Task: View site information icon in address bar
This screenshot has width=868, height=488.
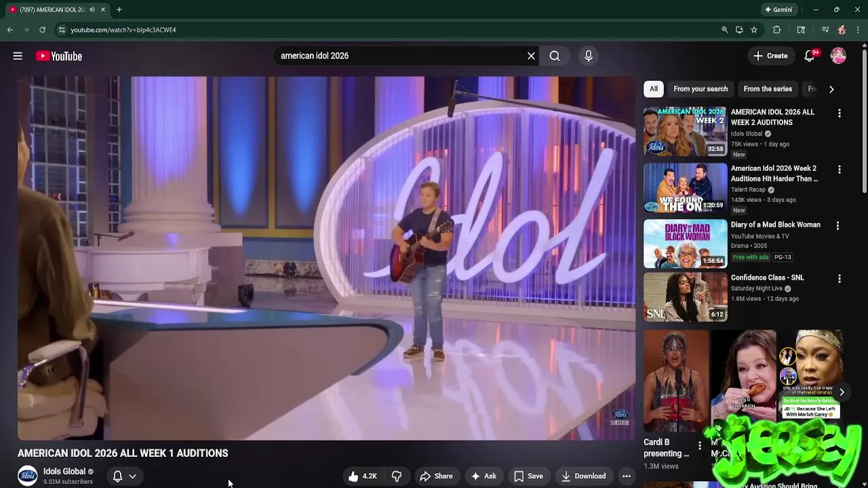Action: click(x=62, y=30)
